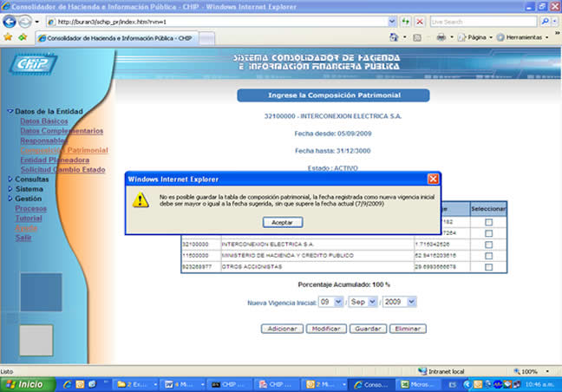The image size is (562, 392).
Task: Open the Responsables link
Action: pyautogui.click(x=43, y=140)
